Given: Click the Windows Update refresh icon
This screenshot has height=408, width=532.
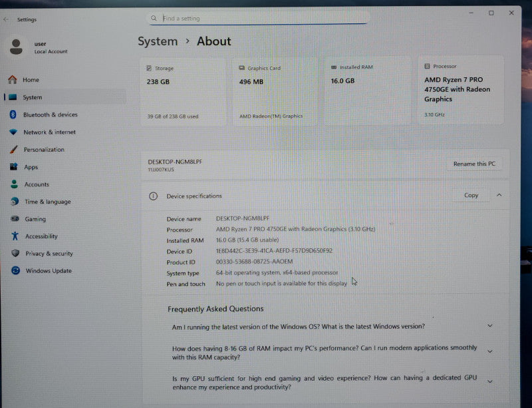Looking at the screenshot, I should pos(15,270).
